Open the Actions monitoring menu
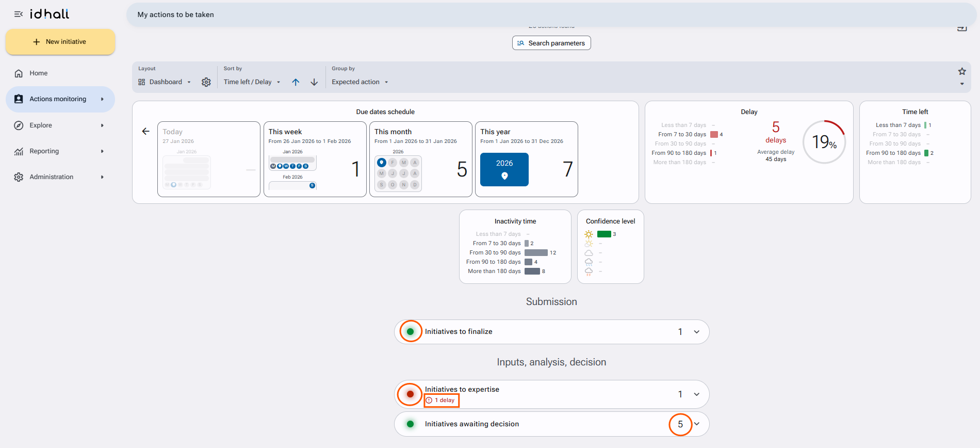The width and height of the screenshot is (980, 448). click(x=60, y=99)
